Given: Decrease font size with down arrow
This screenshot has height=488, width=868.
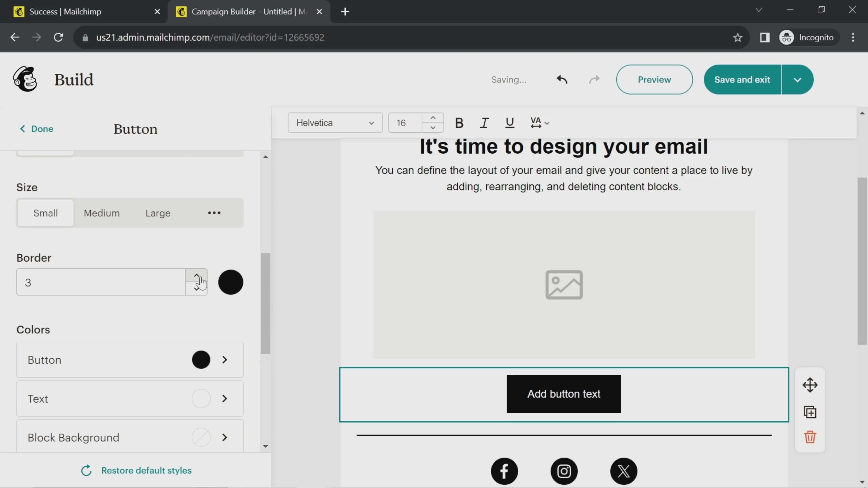Looking at the screenshot, I should [x=433, y=128].
